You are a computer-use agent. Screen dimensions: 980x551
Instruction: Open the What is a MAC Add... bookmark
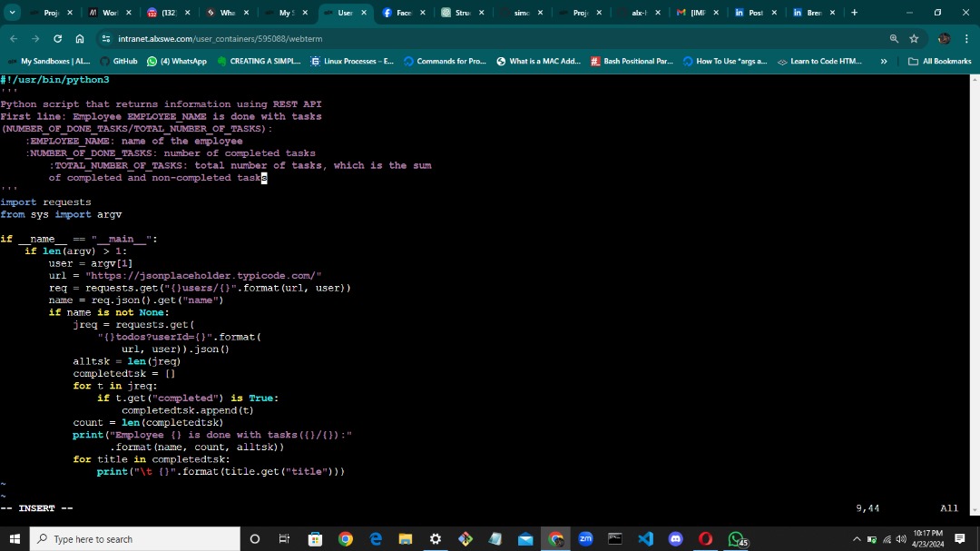538,62
